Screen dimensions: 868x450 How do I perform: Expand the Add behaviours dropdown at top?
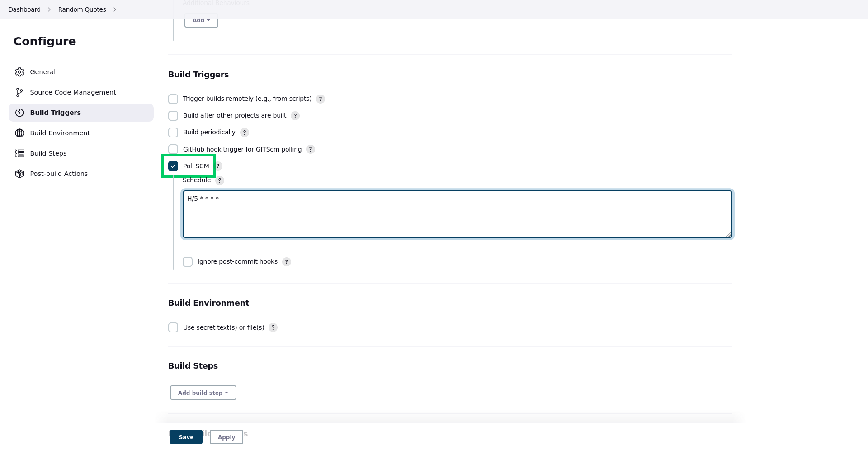point(201,20)
